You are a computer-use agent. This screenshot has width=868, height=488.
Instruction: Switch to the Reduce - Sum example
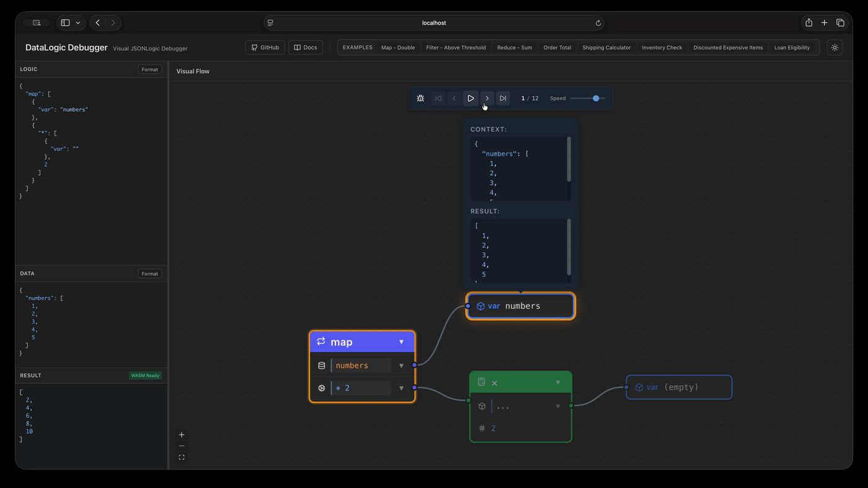click(x=515, y=47)
